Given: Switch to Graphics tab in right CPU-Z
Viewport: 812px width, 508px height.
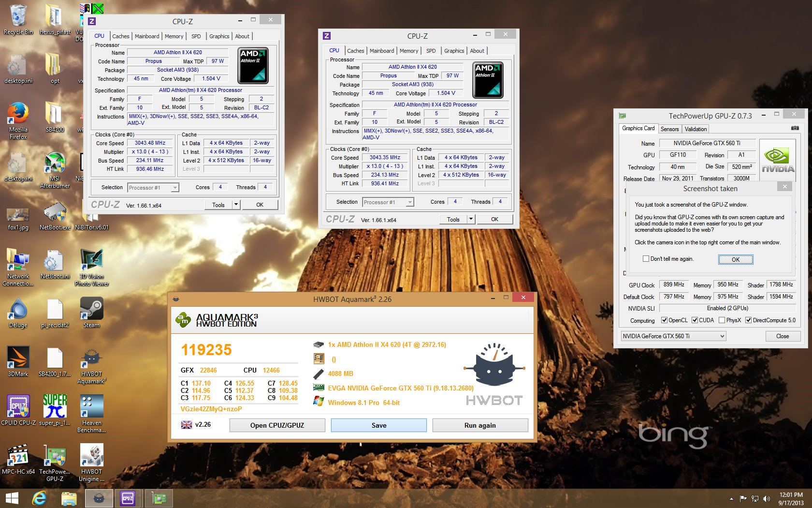Looking at the screenshot, I should click(454, 51).
